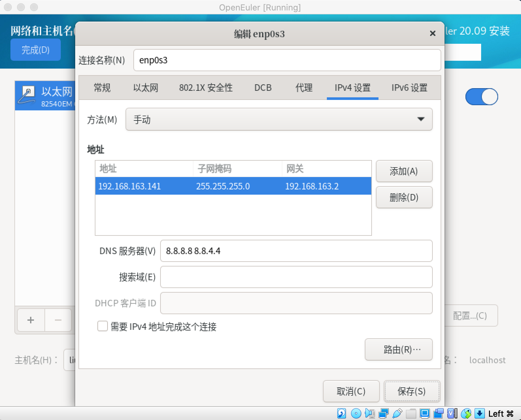
Task: Click the 保存(S) save button
Action: 412,391
